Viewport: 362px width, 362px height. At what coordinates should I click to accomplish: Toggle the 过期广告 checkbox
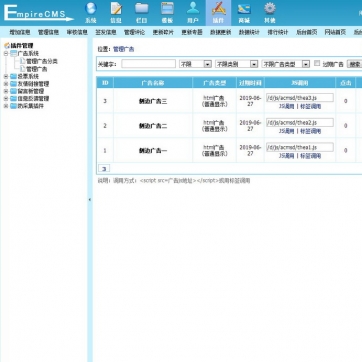click(317, 63)
